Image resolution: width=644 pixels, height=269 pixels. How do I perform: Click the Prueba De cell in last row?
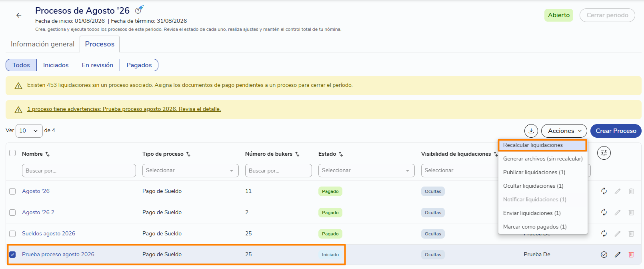coord(537,255)
